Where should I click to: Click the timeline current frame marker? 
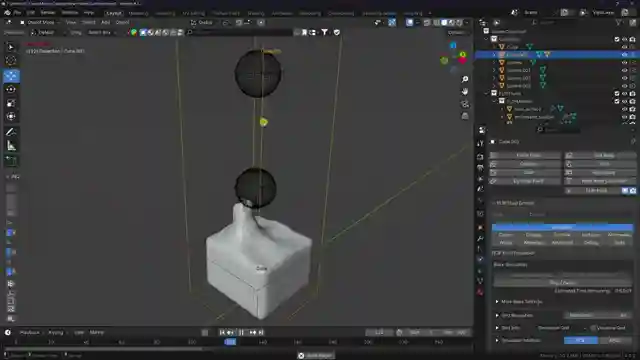click(230, 342)
